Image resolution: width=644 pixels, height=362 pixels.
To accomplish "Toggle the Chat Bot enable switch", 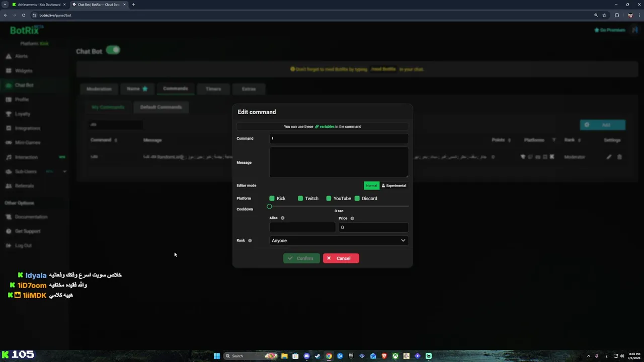I will (x=113, y=50).
